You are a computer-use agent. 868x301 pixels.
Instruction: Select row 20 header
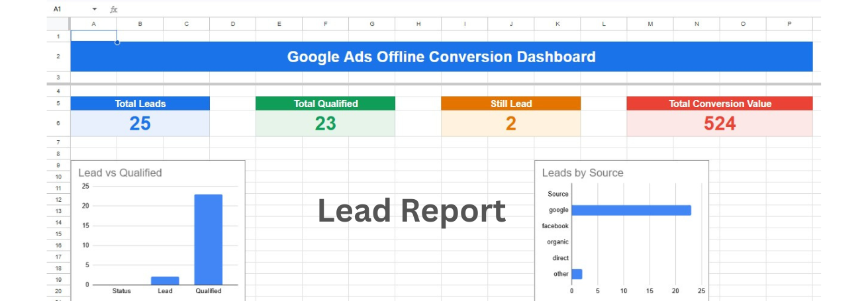pos(58,291)
